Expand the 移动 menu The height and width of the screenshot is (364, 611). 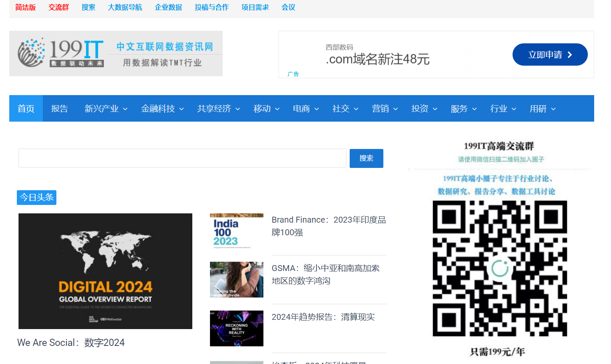point(266,109)
